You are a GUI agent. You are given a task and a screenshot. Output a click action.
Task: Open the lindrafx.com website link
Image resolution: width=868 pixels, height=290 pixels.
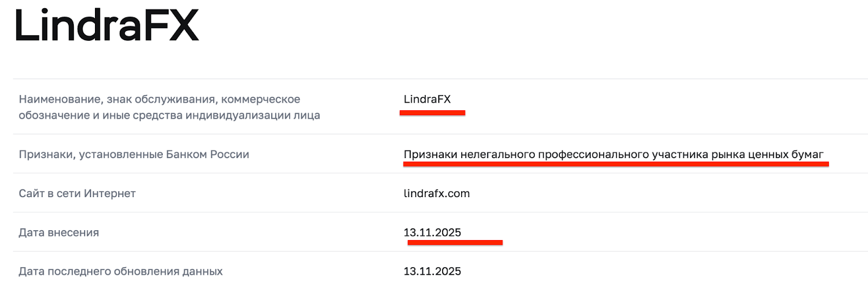pos(436,193)
